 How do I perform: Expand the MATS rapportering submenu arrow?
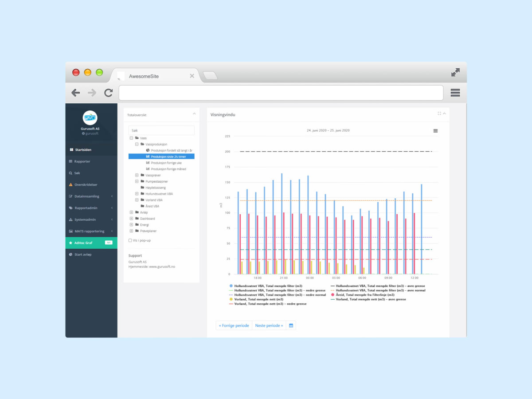click(x=112, y=231)
